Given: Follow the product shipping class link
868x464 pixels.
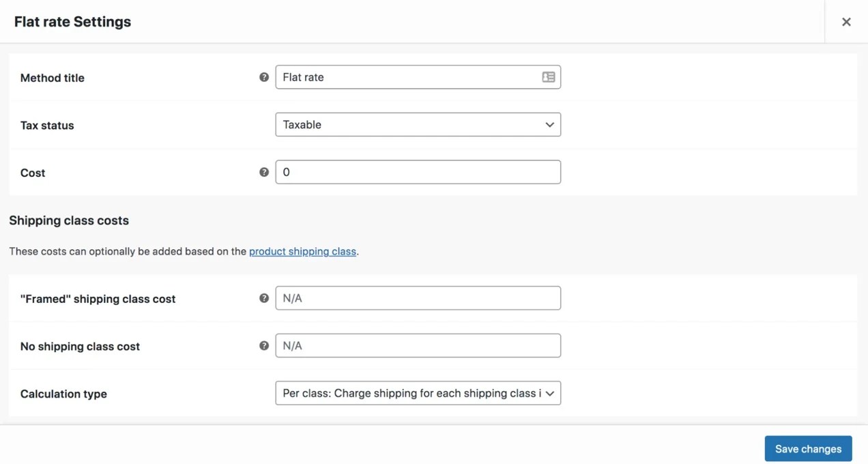Looking at the screenshot, I should click(302, 251).
